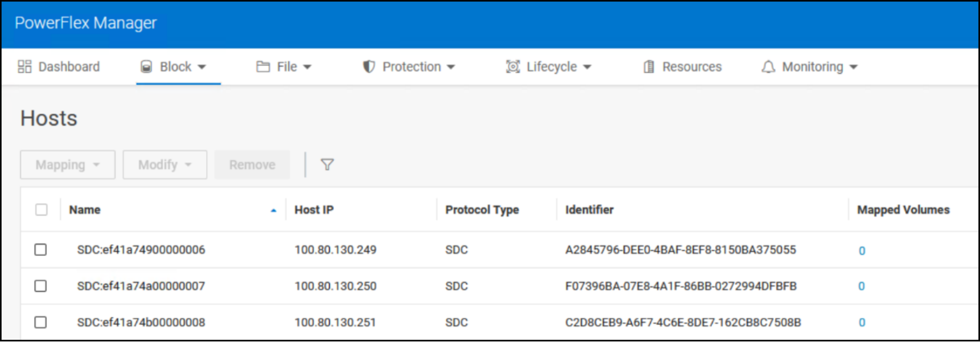Click identifier A2845796-DEE0-4BAF-8EF8-8150BA375055
Viewport: 980px width, 342px height.
(681, 250)
